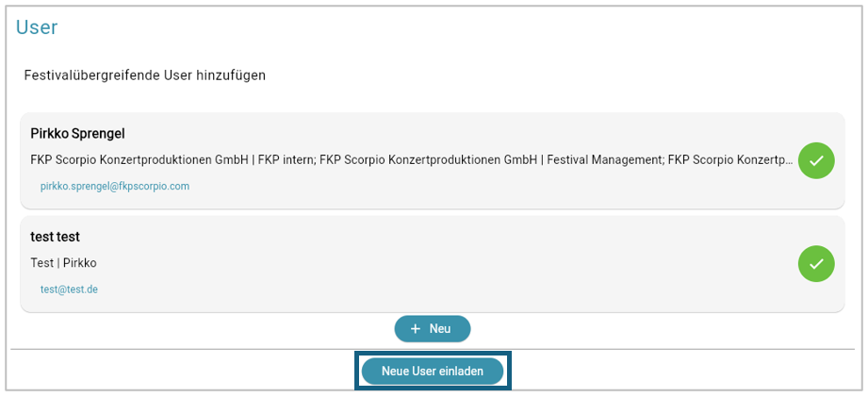Add a new entry with the Neu button
868x397 pixels.
pos(433,329)
